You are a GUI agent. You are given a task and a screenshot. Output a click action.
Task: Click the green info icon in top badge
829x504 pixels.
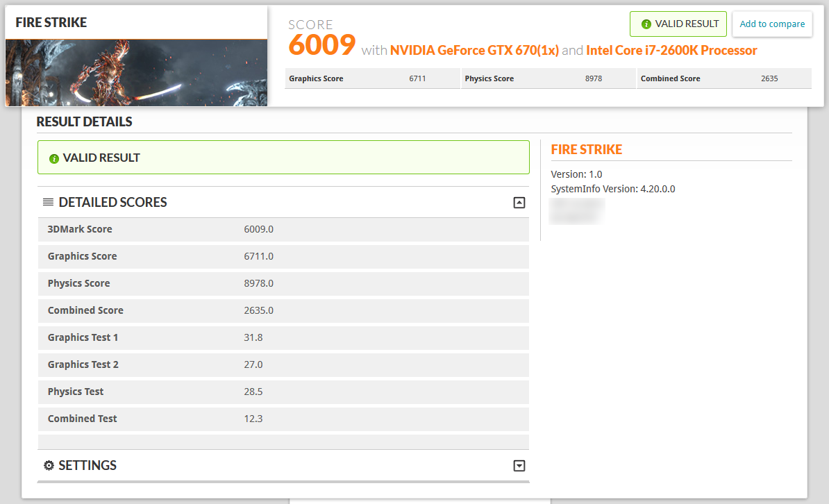646,24
